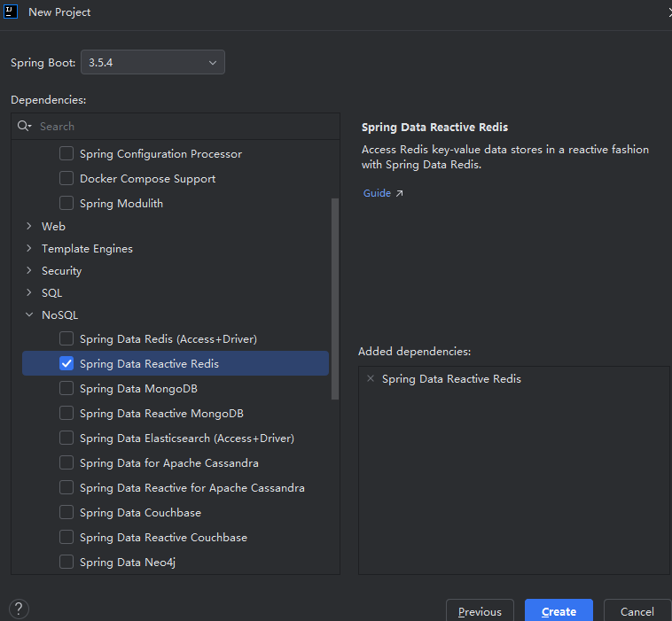Open the Guide link
Viewport: 672px width, 621px height.
click(x=377, y=193)
